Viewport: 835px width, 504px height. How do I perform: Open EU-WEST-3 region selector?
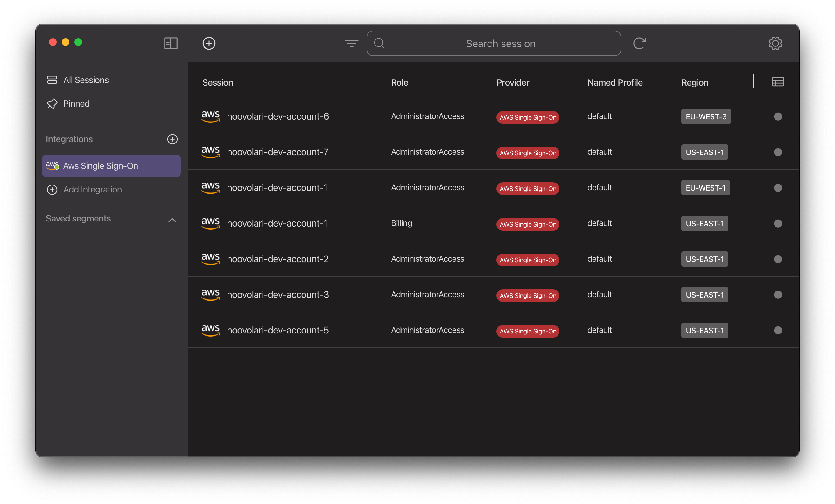705,116
